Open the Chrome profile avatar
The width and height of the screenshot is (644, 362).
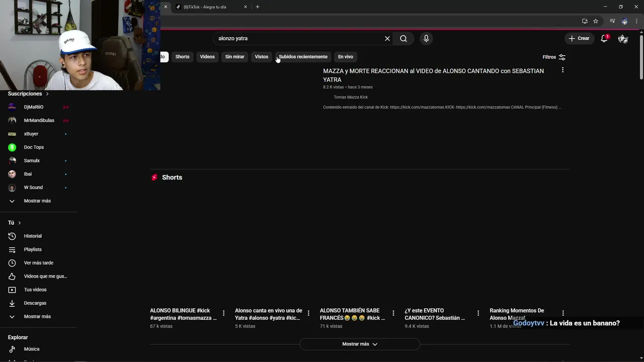coord(624,21)
